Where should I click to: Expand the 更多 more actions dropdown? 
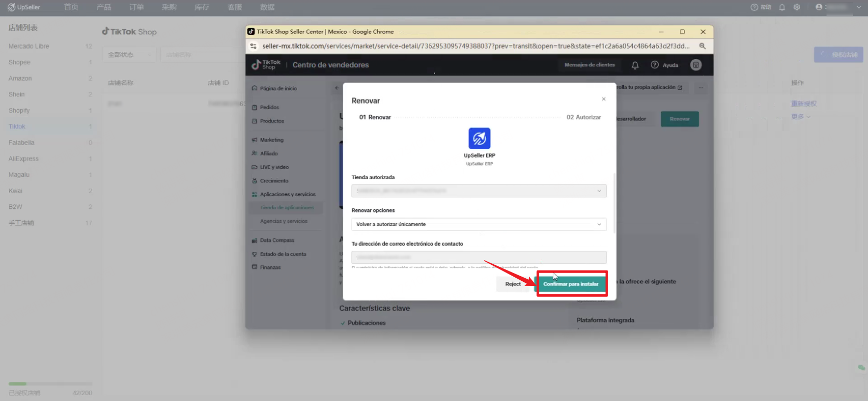[x=801, y=117]
